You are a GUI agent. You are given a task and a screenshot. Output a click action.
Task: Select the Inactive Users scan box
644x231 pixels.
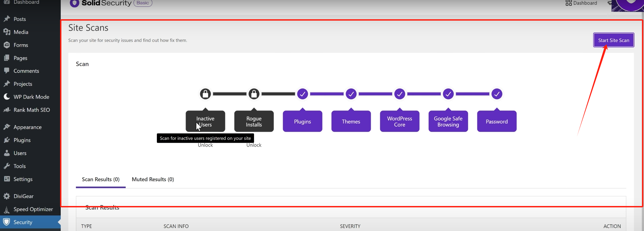(205, 121)
